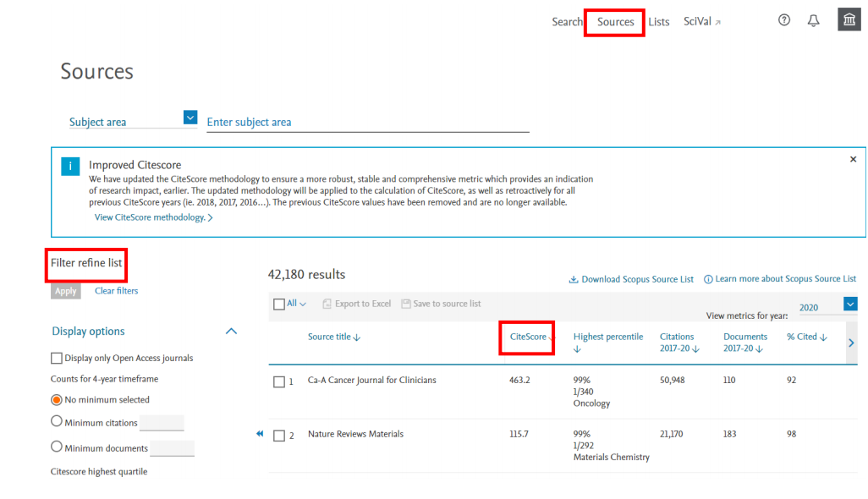Open the metrics year 2020 dropdown
The image size is (868, 499).
pos(850,304)
